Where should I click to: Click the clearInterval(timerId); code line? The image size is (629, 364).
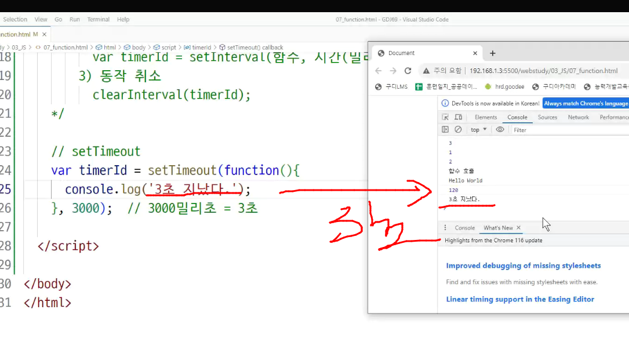172,95
